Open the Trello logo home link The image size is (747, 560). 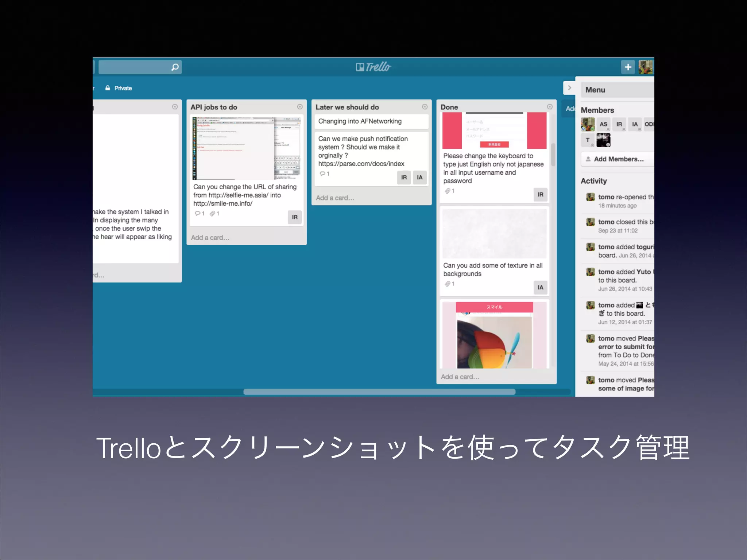(373, 67)
